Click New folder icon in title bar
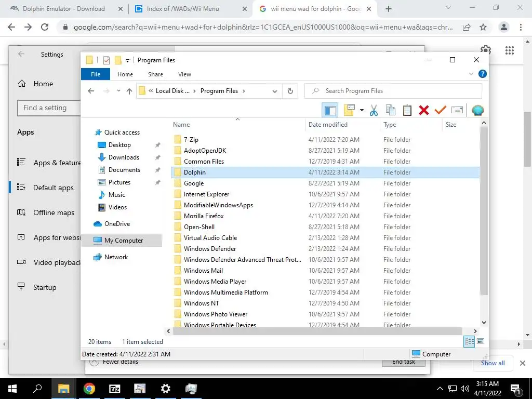This screenshot has height=399, width=532. point(118,60)
